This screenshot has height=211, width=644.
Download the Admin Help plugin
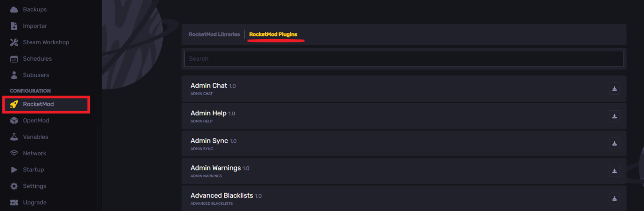pyautogui.click(x=614, y=116)
